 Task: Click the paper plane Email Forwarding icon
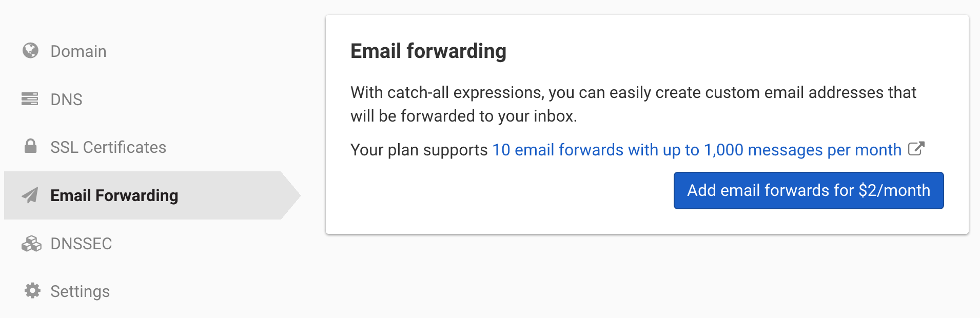30,195
